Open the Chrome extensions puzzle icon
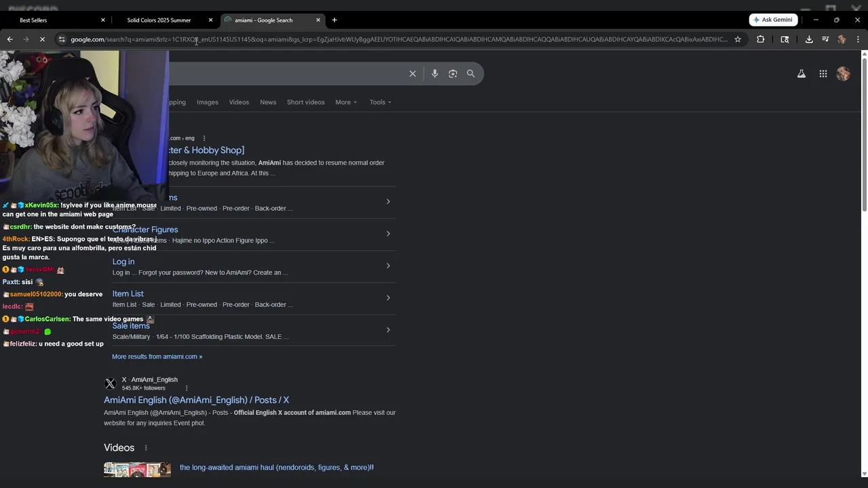868x488 pixels. [x=760, y=39]
